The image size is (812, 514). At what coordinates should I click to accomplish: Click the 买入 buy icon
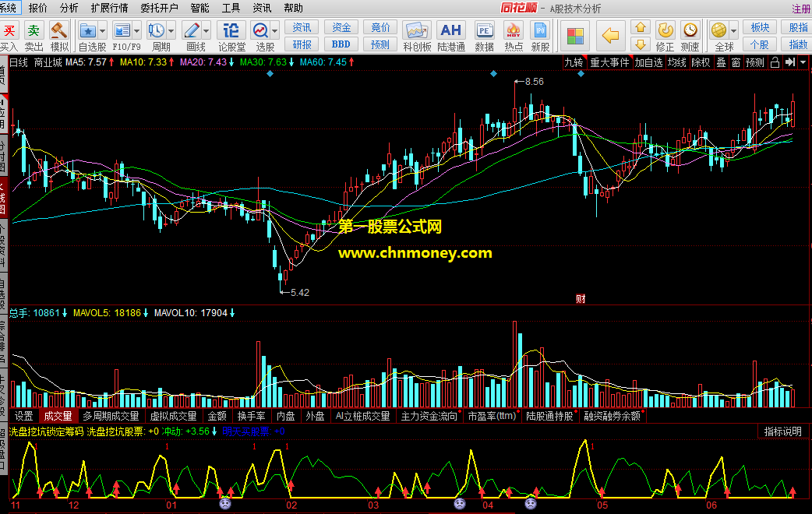coord(9,31)
